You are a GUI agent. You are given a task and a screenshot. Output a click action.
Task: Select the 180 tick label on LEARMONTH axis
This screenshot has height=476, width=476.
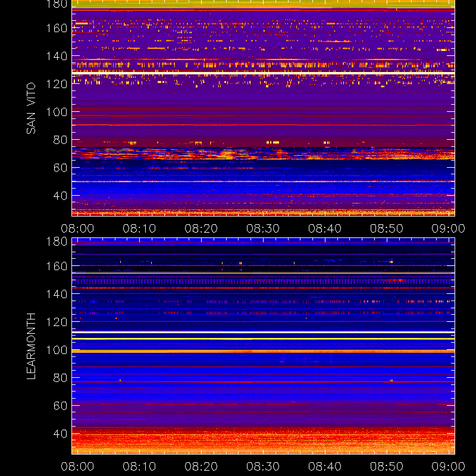(x=57, y=242)
